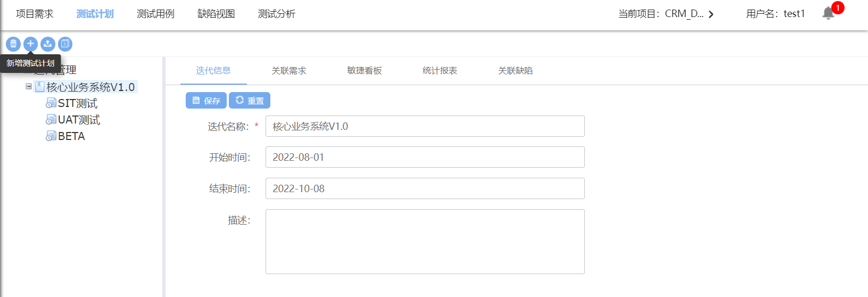Click the plus icon to add test plan
This screenshot has height=297, width=868.
pyautogui.click(x=30, y=44)
